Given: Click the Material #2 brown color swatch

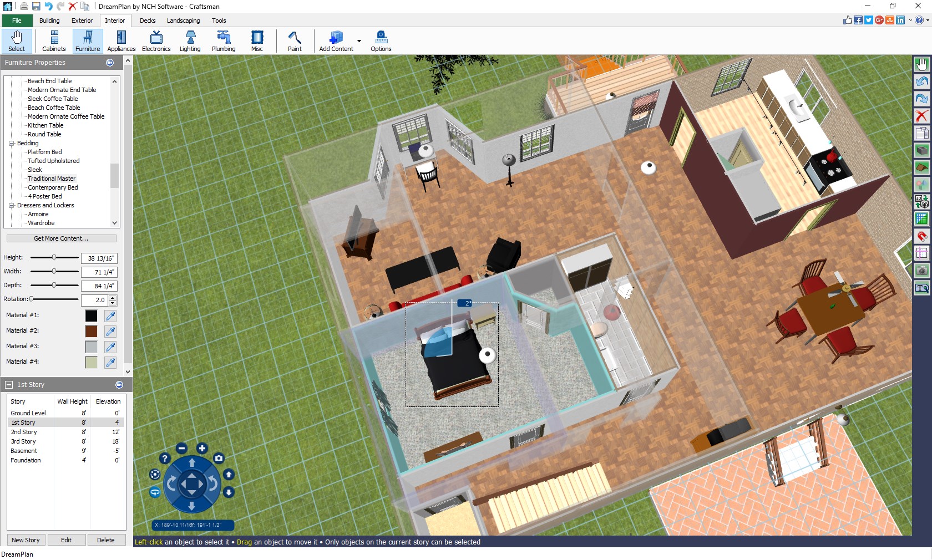Looking at the screenshot, I should (x=91, y=331).
